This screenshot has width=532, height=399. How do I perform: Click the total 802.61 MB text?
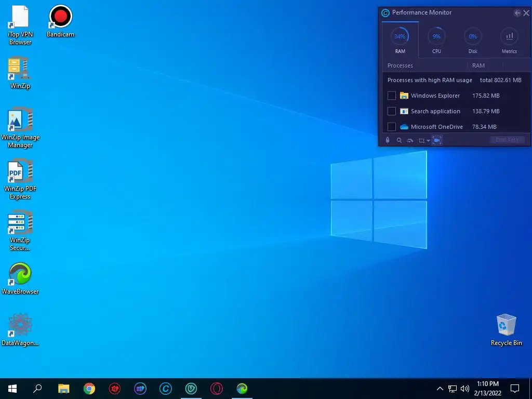coord(500,80)
